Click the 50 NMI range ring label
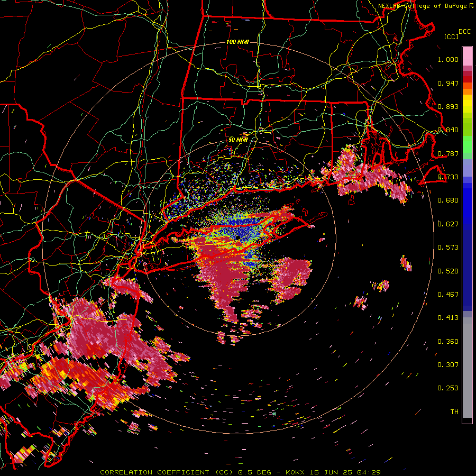Viewport: 476px width, 476px height. click(238, 140)
